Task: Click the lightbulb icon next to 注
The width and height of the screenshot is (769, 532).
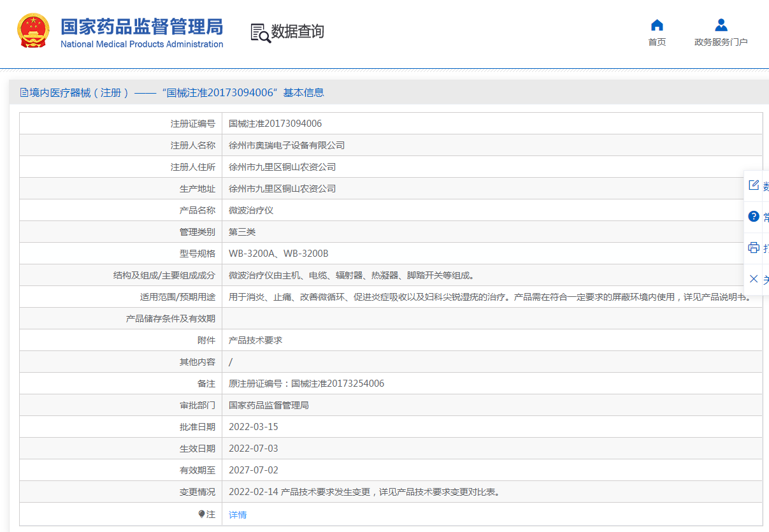Action: [202, 514]
